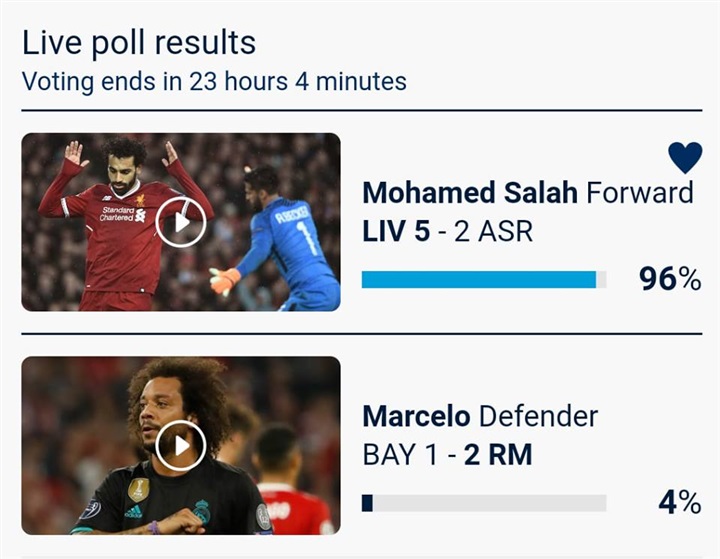
Task: Click the 4% vote percentage label
Action: (x=680, y=503)
